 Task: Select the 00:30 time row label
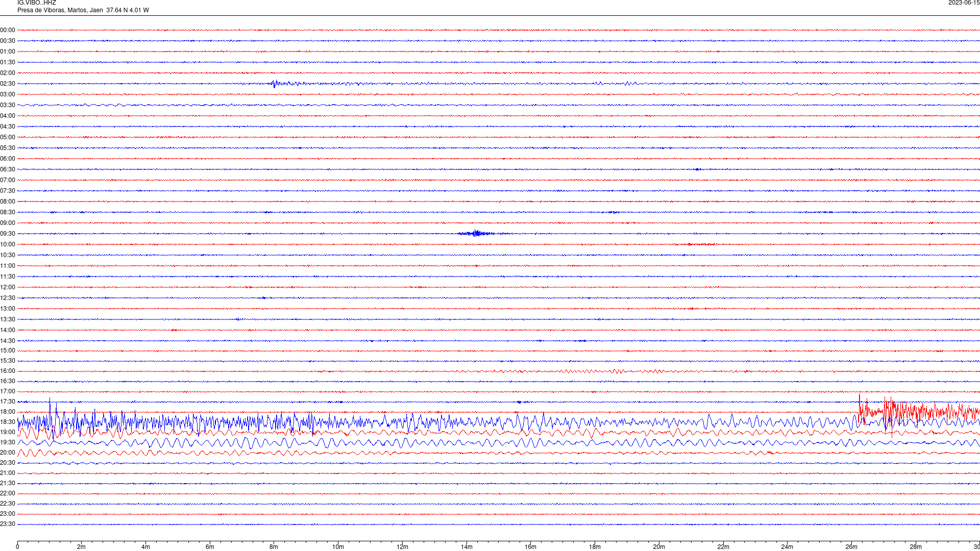pos(8,41)
